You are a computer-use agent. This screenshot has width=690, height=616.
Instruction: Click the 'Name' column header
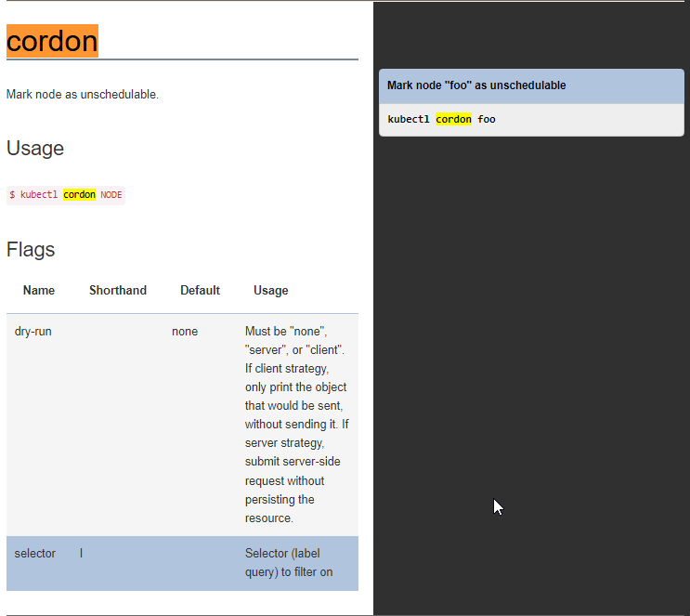pos(39,291)
